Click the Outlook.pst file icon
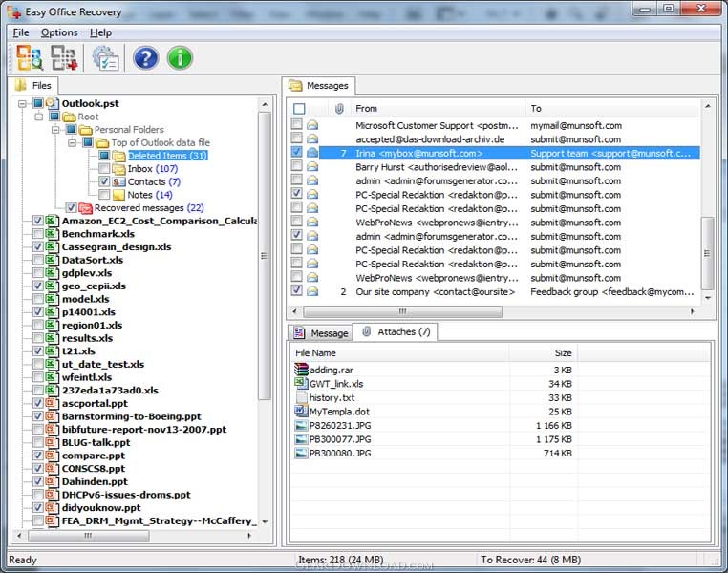This screenshot has height=573, width=728. 52,103
